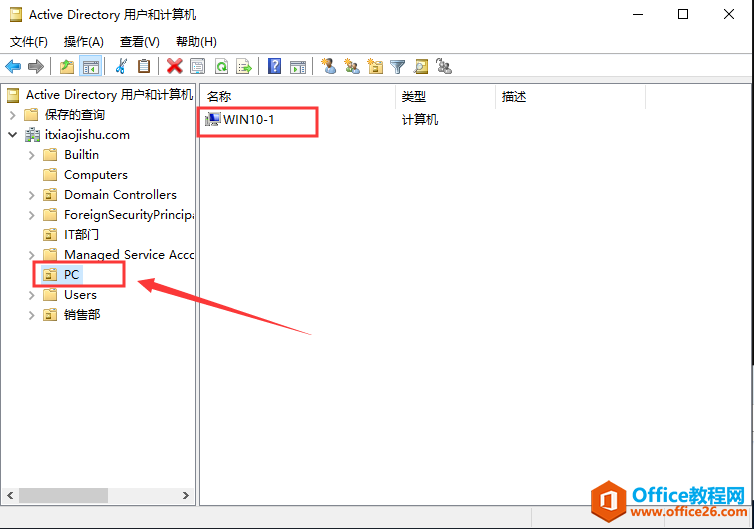Open the 文件(F) menu
Image resolution: width=754 pixels, height=529 pixels.
coord(29,42)
